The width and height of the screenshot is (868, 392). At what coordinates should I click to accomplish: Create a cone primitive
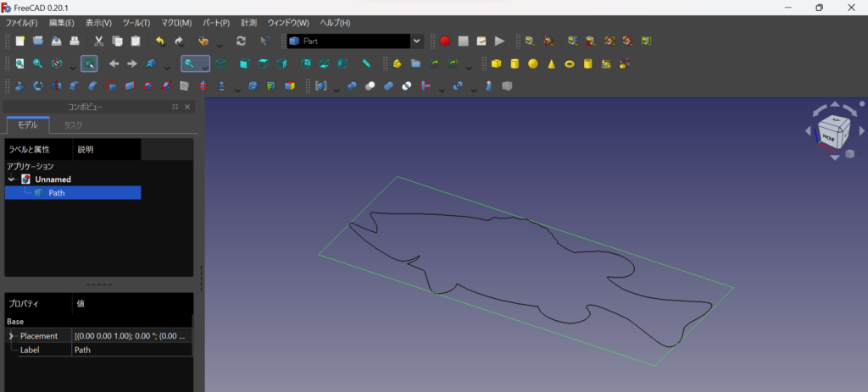pos(551,64)
